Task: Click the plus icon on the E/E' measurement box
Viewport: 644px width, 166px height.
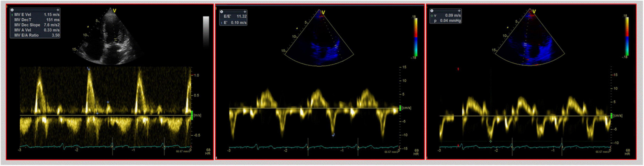Action: [x=245, y=12]
